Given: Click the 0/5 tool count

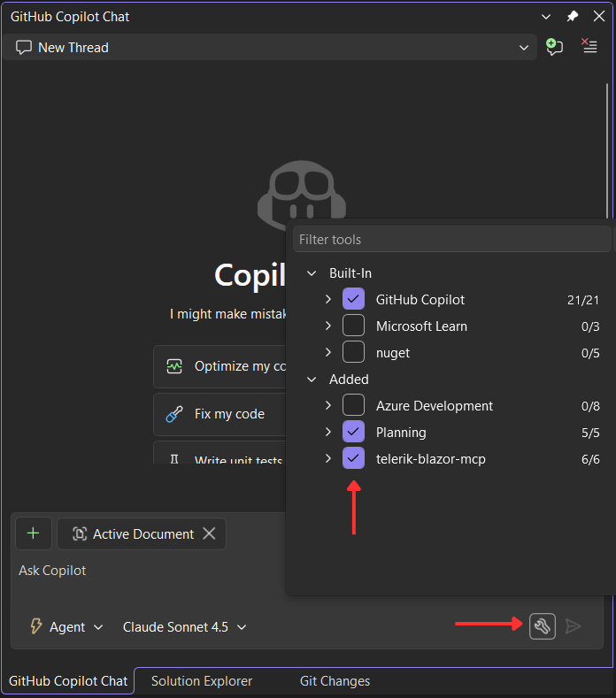Looking at the screenshot, I should (590, 353).
